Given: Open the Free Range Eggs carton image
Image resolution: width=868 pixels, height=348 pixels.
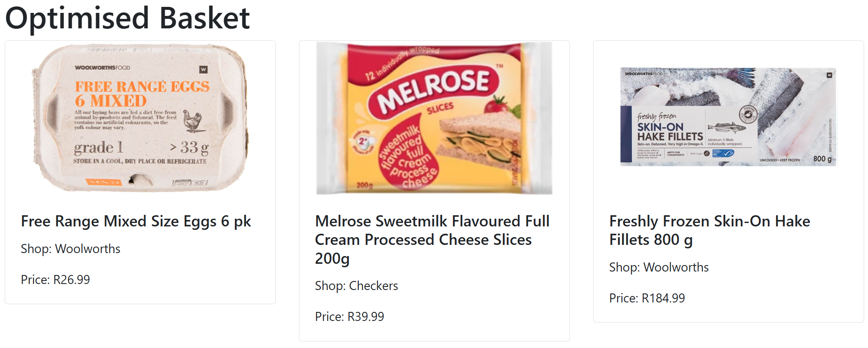Looking at the screenshot, I should pyautogui.click(x=140, y=118).
